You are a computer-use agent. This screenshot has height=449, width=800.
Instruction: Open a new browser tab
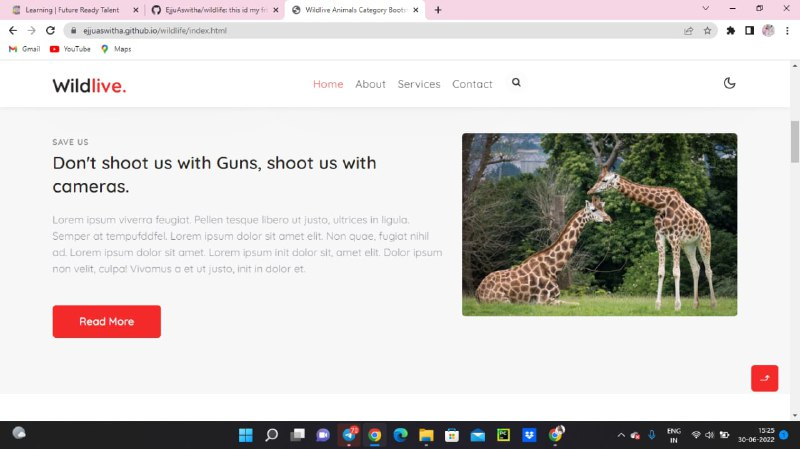(438, 10)
